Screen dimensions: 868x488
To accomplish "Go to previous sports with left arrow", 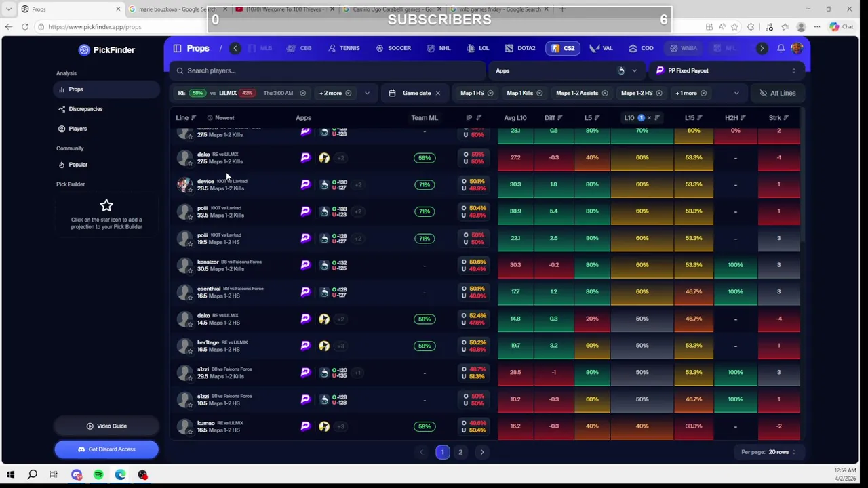I will coord(235,48).
